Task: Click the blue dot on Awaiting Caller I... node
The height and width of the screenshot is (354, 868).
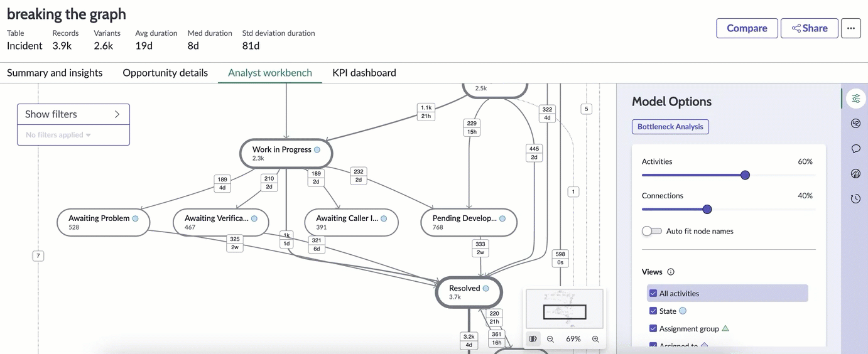Action: tap(384, 218)
